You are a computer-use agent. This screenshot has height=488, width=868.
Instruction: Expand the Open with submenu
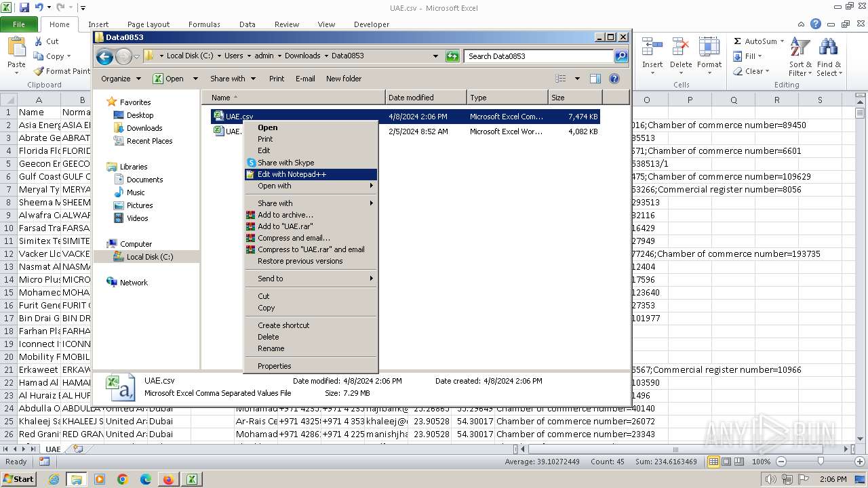(x=311, y=186)
